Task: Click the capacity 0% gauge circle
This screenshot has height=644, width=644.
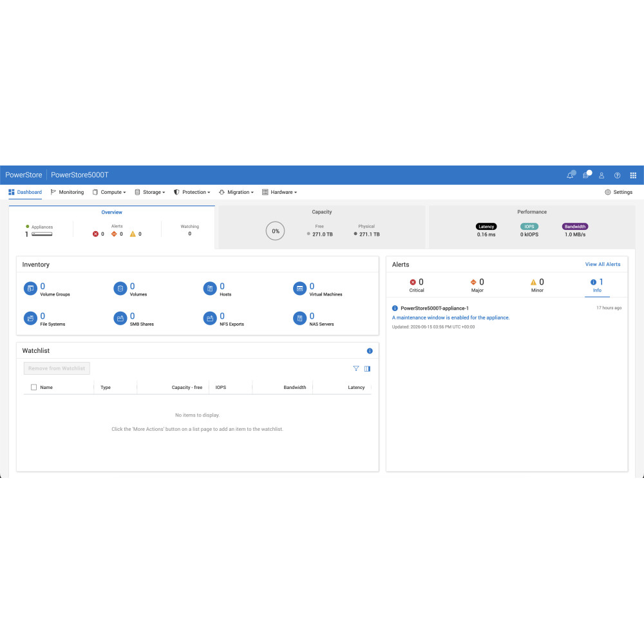Action: (x=275, y=231)
